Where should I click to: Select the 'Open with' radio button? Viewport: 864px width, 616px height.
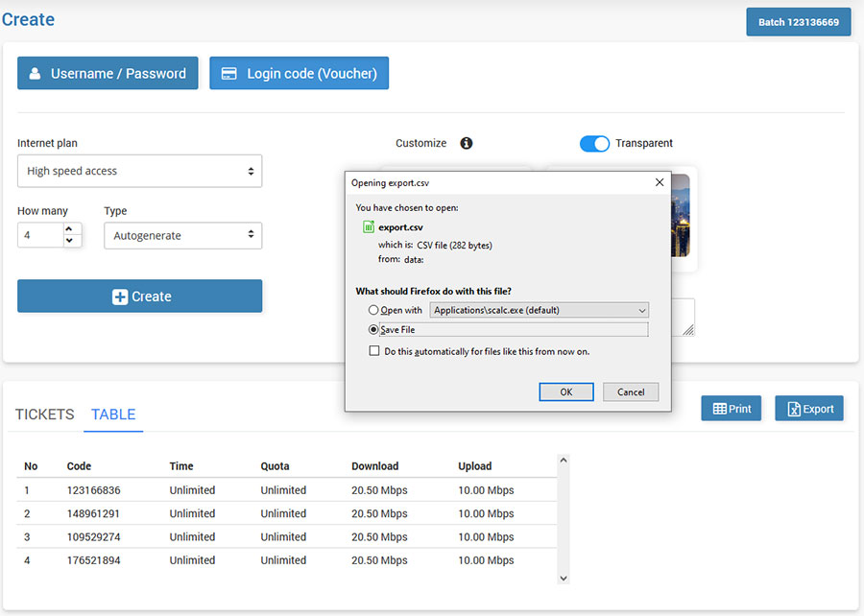point(373,310)
